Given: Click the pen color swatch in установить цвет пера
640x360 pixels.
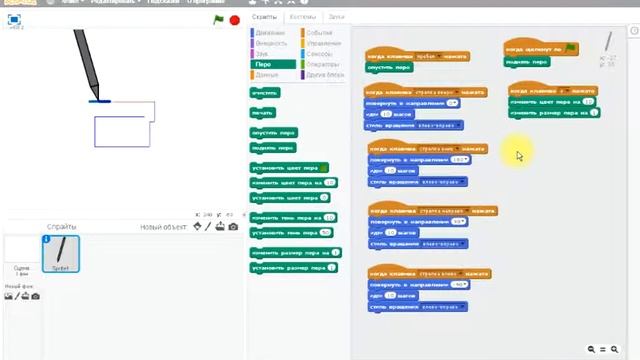Looking at the screenshot, I should (x=324, y=168).
